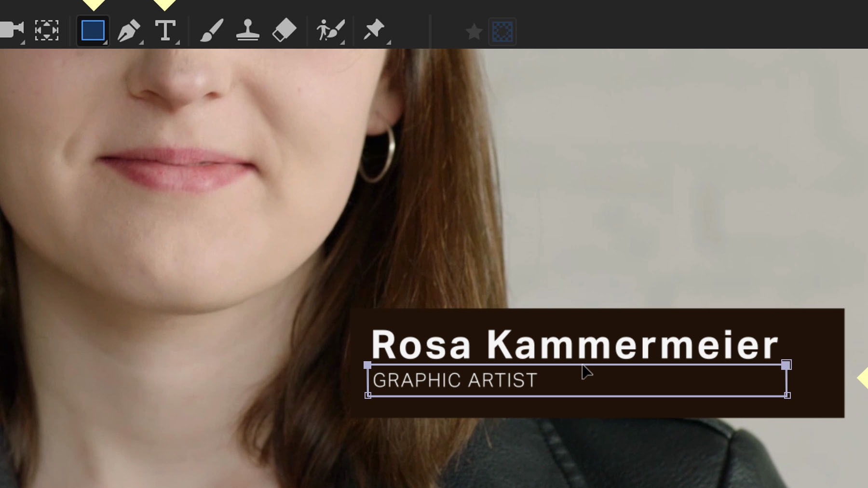Select the Edit marquee transform tool

click(46, 31)
